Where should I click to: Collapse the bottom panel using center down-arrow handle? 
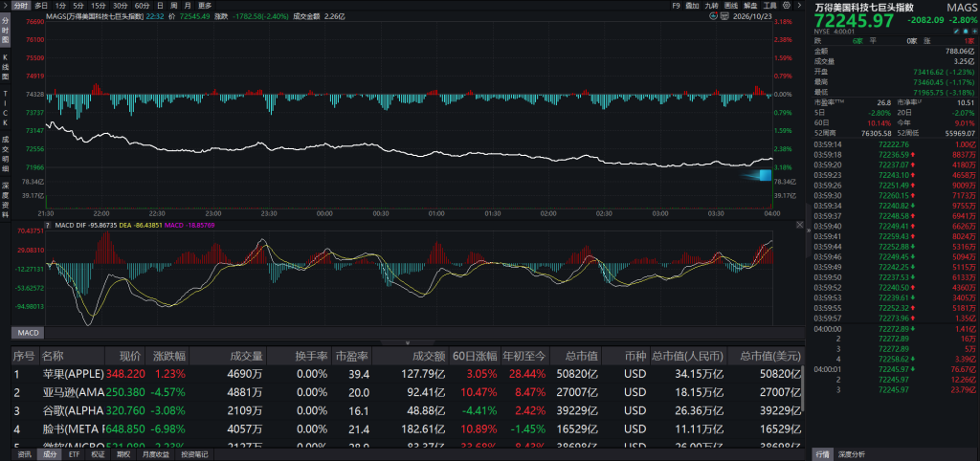[x=408, y=342]
